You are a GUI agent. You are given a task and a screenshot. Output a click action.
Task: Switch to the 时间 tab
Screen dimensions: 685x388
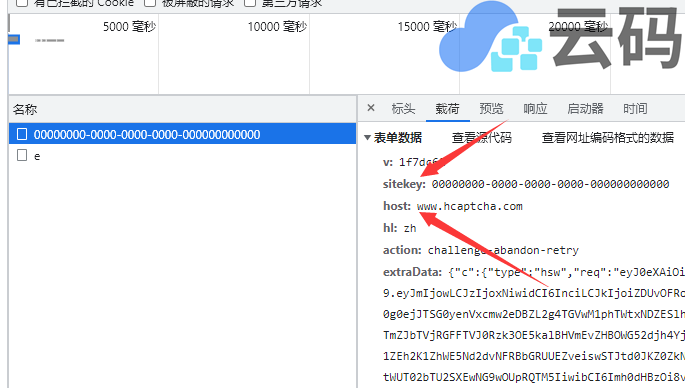[635, 108]
